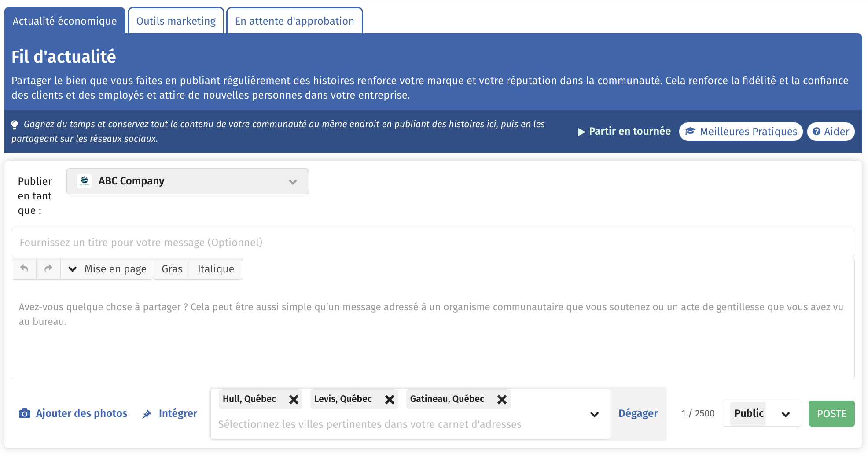
Task: Click the Levis, Québec tag label
Action: pos(343,399)
